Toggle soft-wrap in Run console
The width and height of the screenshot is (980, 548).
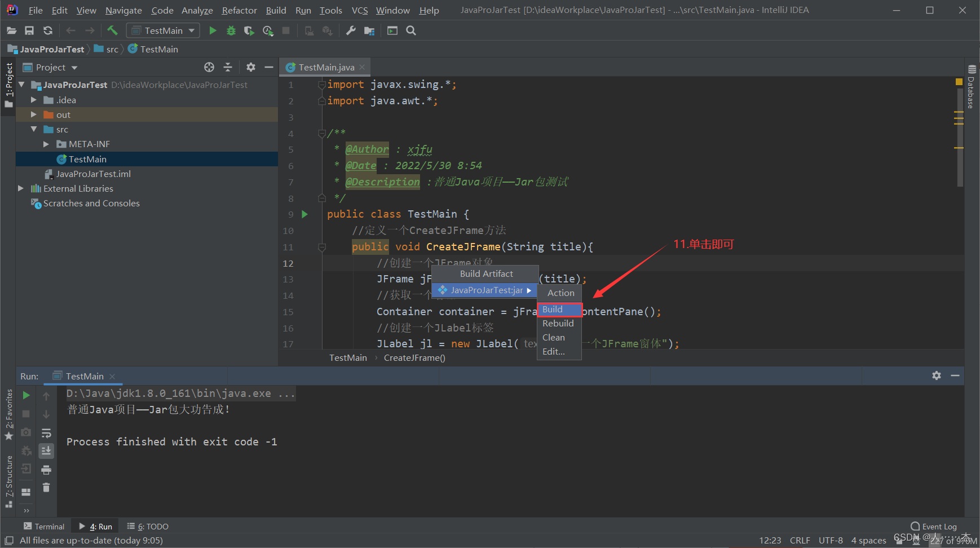click(x=46, y=433)
